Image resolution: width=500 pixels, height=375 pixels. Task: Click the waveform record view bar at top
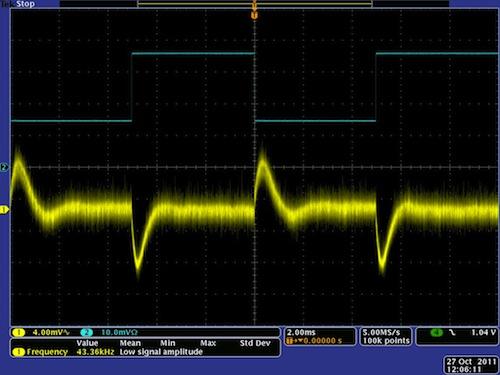point(255,4)
